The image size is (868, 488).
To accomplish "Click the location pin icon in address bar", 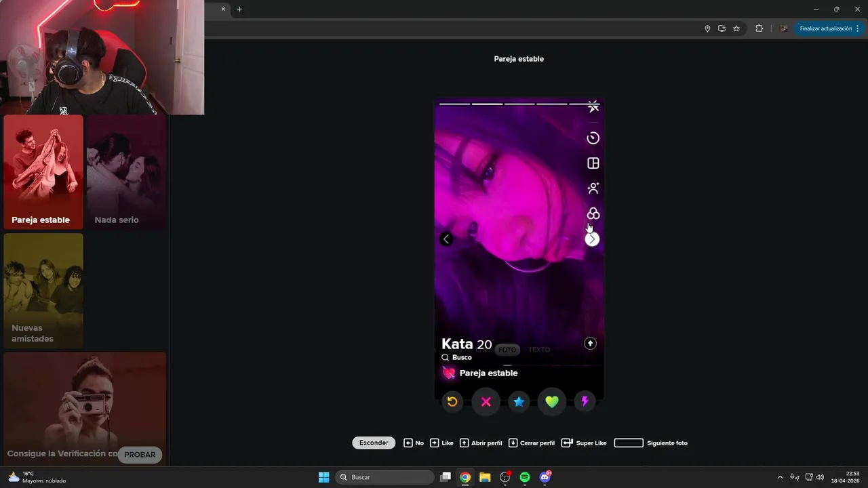I will pyautogui.click(x=707, y=28).
